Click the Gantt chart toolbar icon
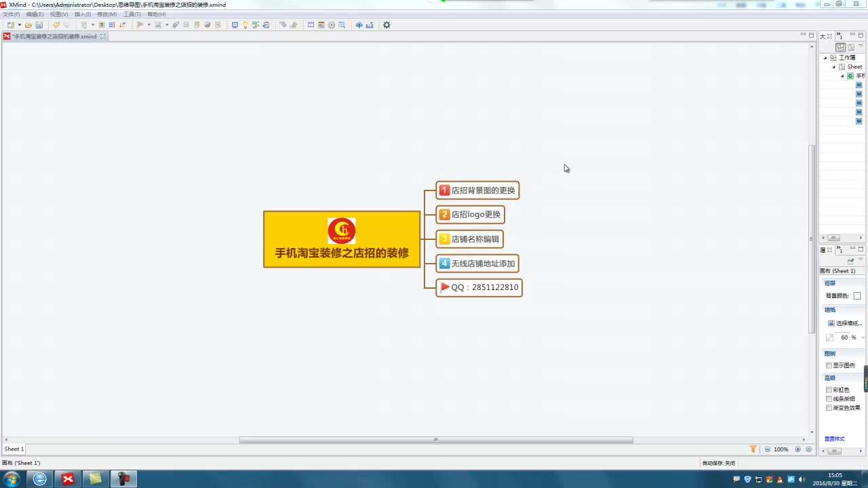This screenshot has width=868, height=488. tap(255, 25)
